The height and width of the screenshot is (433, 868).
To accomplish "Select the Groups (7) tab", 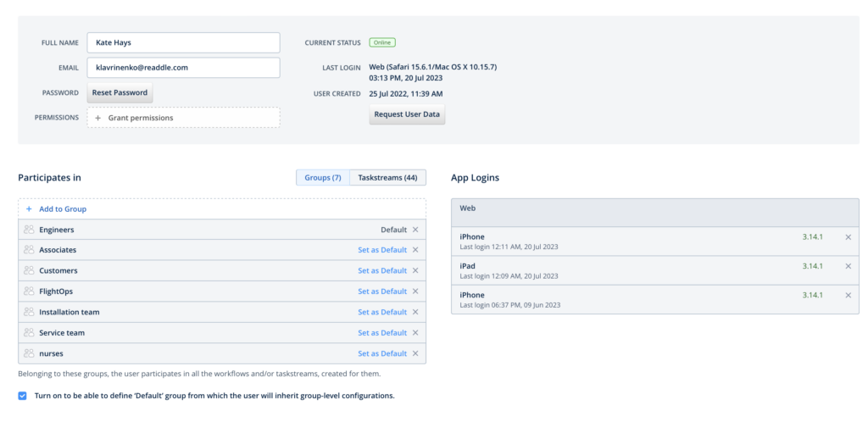I will [x=323, y=178].
